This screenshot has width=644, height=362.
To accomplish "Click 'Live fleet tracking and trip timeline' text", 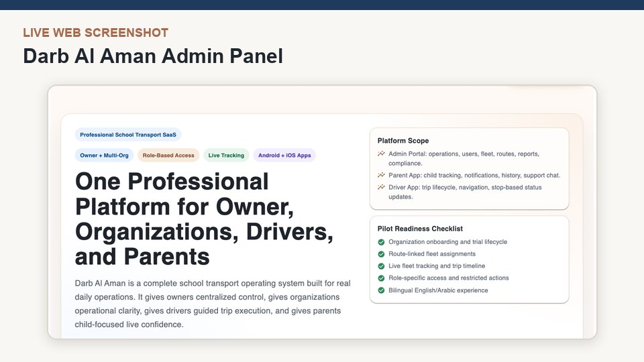I will (x=437, y=266).
